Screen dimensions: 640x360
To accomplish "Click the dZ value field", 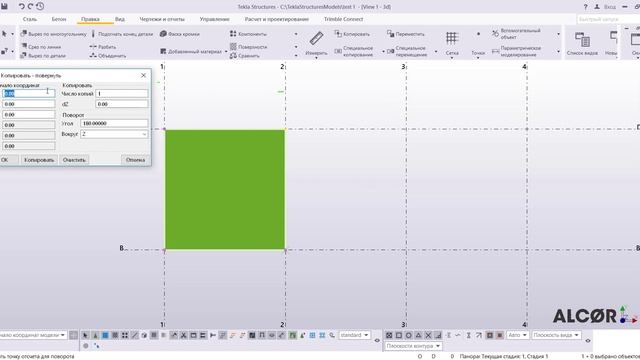I will [122, 104].
